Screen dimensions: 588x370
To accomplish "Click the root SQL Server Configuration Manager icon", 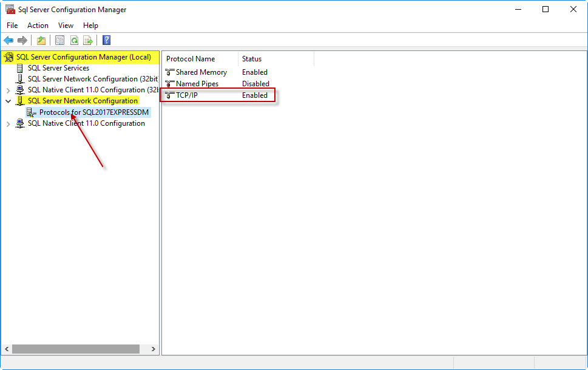I will [8, 57].
